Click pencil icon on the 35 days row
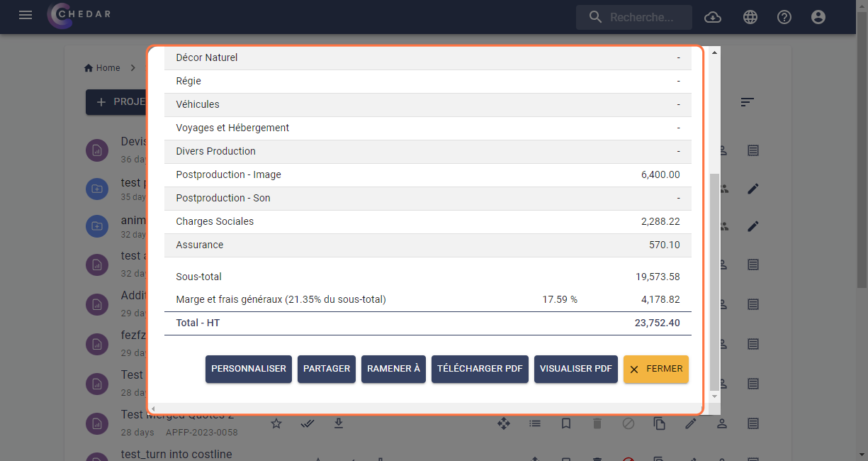This screenshot has height=461, width=868. (x=753, y=189)
